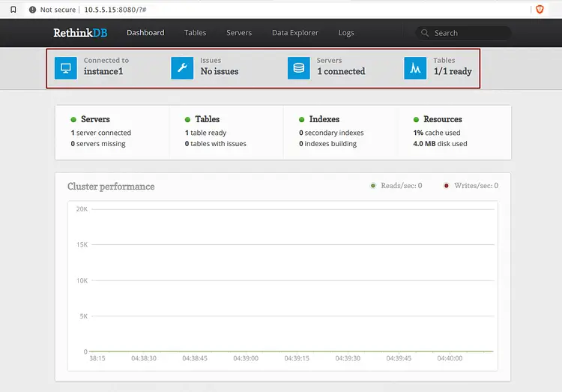
Task: Click the Tables panel heading
Action: tap(207, 119)
